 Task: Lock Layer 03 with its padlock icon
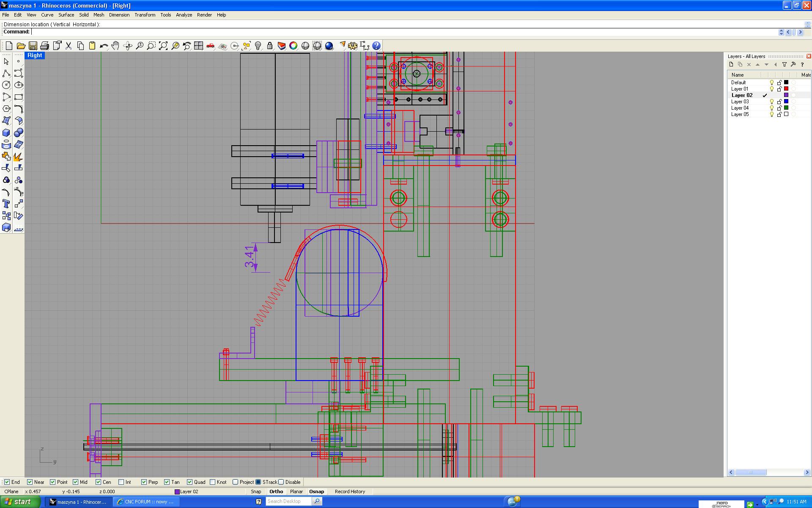click(779, 102)
